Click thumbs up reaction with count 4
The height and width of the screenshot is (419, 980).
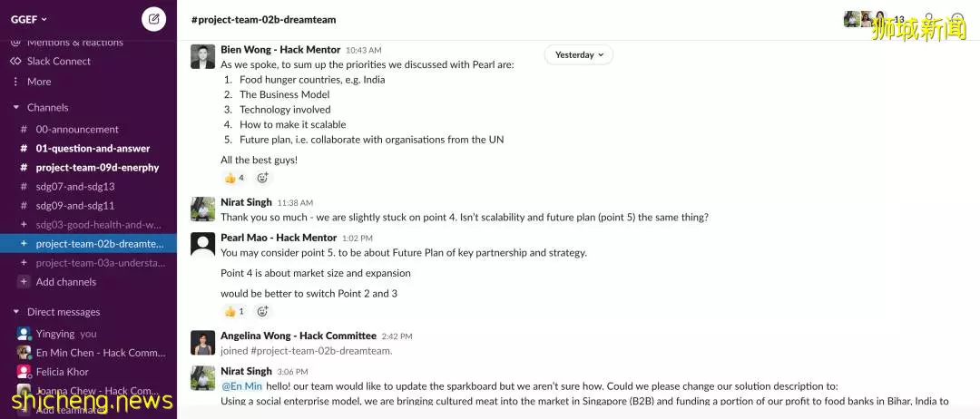234,178
